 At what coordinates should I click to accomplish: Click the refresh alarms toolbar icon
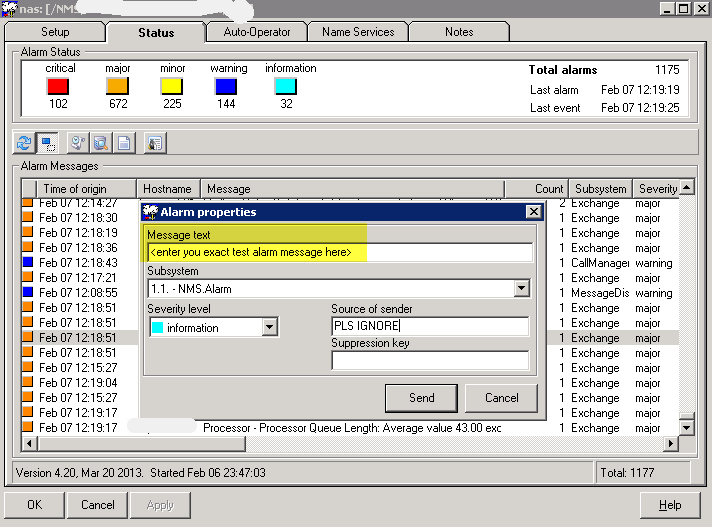25,143
